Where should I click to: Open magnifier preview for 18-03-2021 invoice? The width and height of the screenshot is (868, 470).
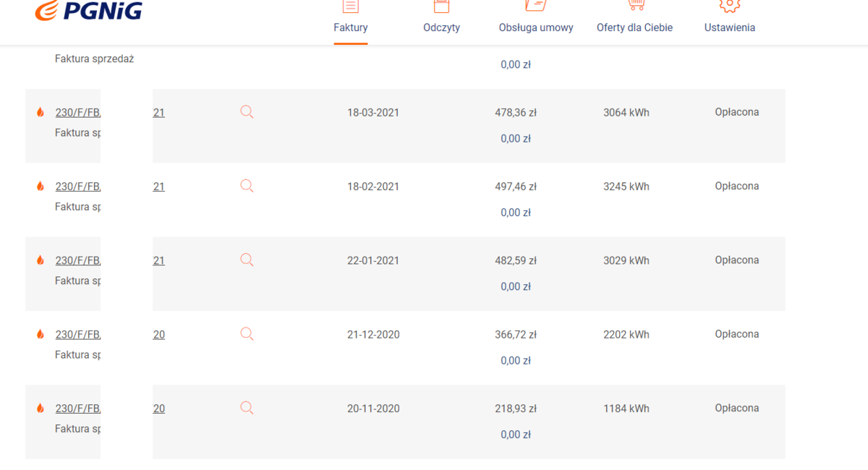pos(247,112)
